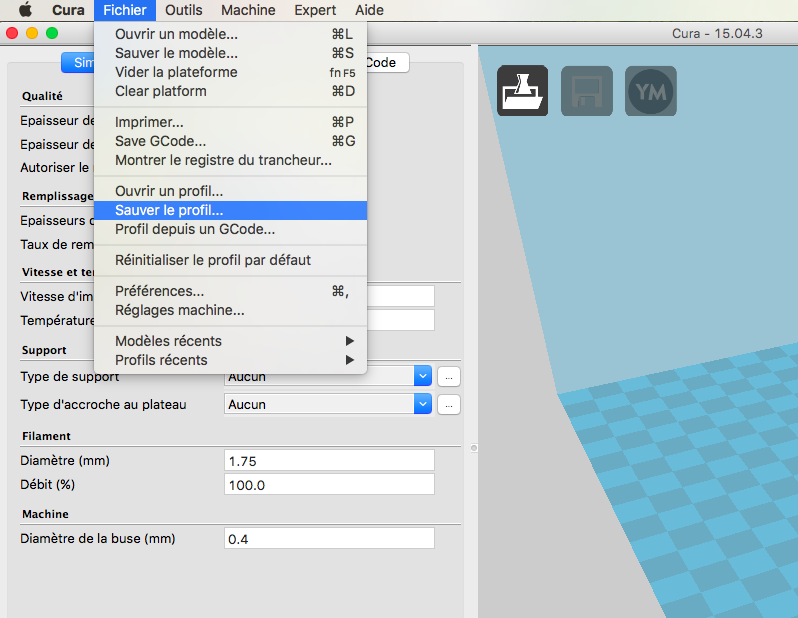Click the ellipsis button next to Type de support
The height and width of the screenshot is (618, 798).
[449, 377]
